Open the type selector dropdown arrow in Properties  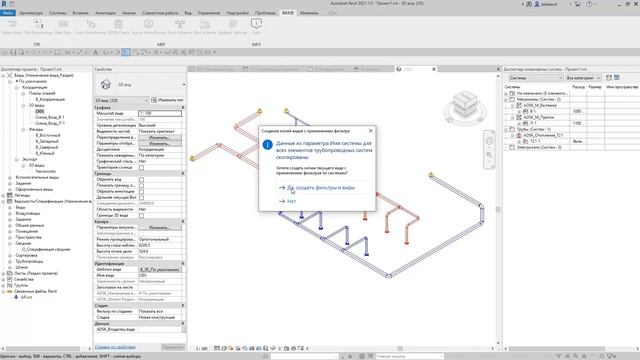(184, 84)
